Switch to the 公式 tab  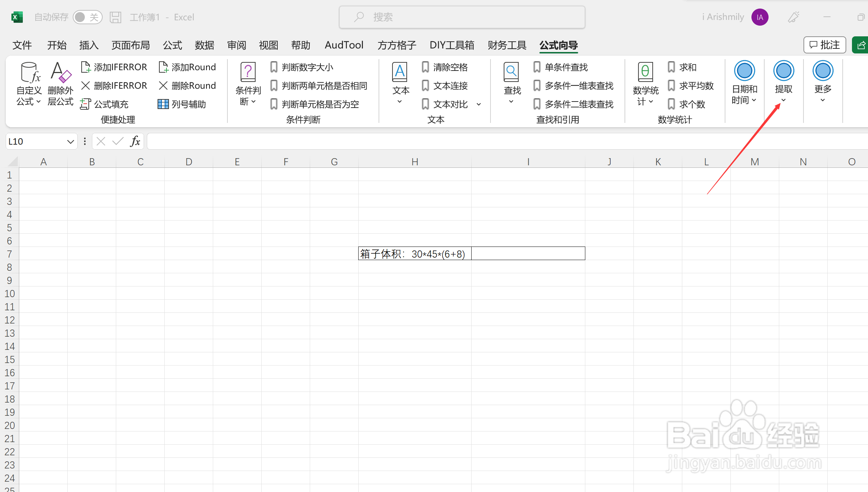[x=173, y=45]
